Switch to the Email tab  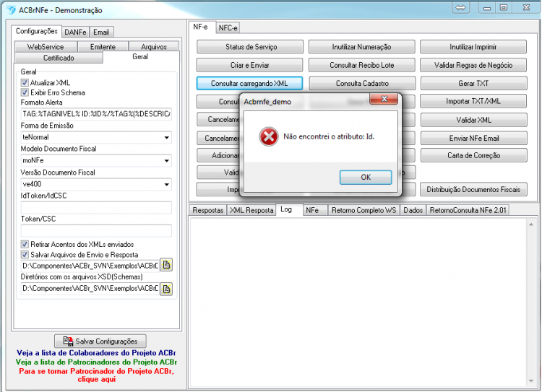(x=101, y=32)
